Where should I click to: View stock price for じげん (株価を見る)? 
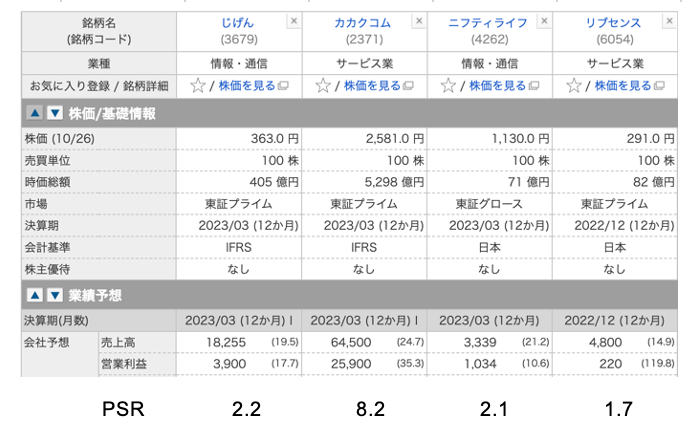pos(247,86)
